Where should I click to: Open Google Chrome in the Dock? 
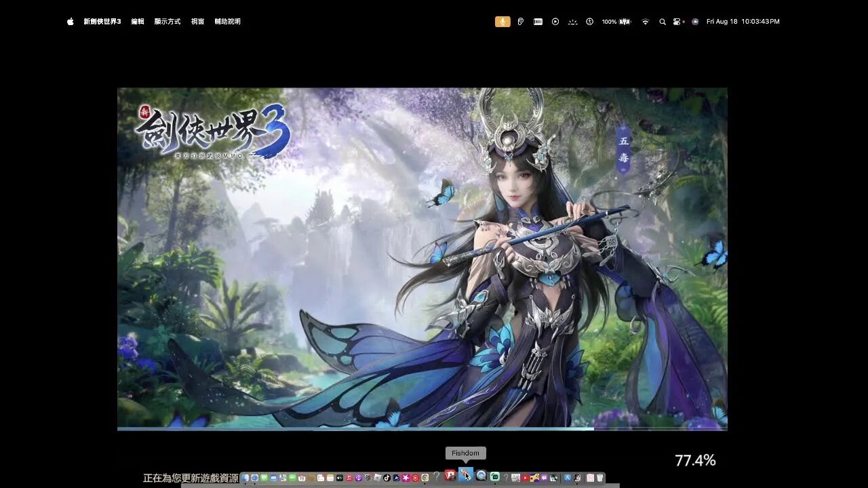(425, 478)
